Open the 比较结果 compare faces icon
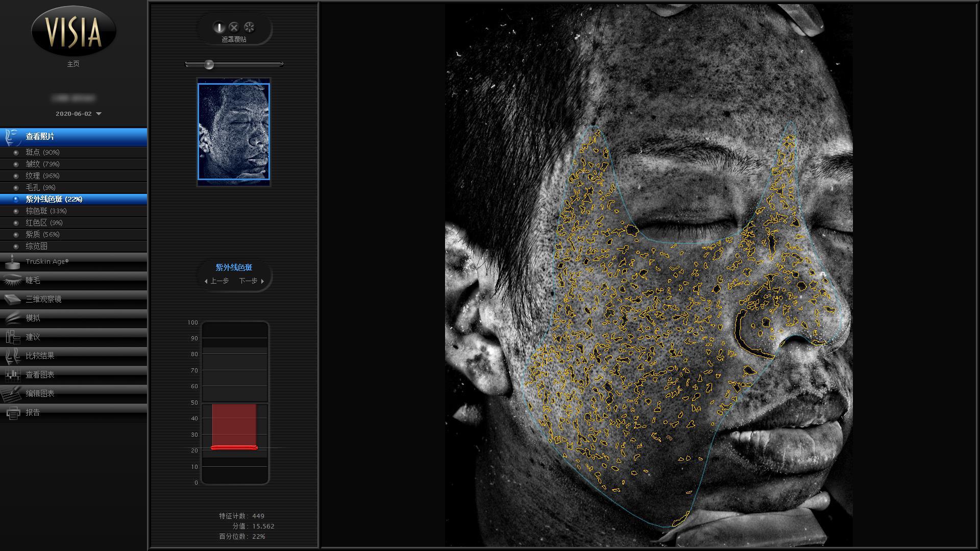980x551 pixels. 12,356
